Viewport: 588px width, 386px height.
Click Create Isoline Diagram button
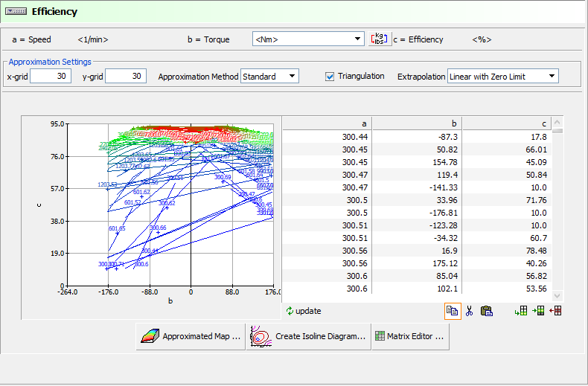308,336
